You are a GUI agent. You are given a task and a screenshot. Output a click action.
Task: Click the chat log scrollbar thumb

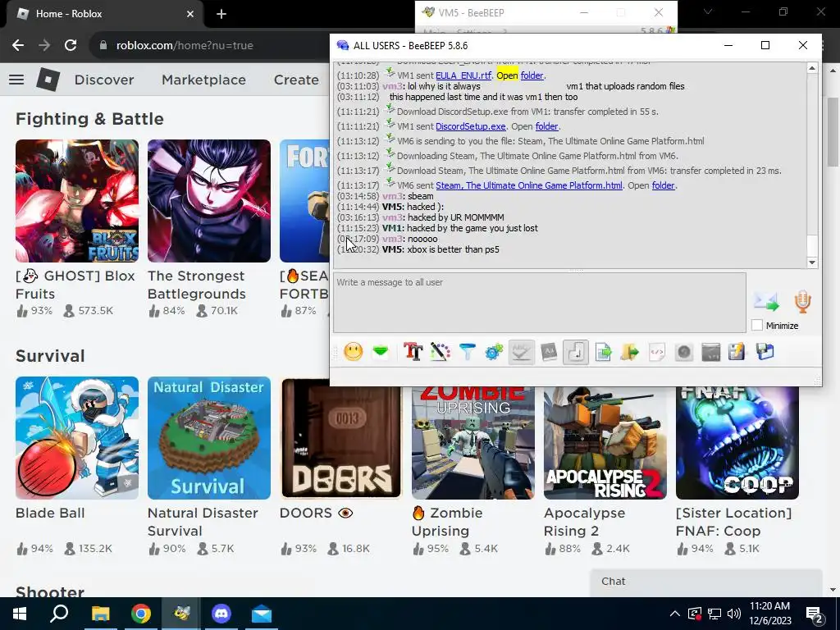(812, 246)
